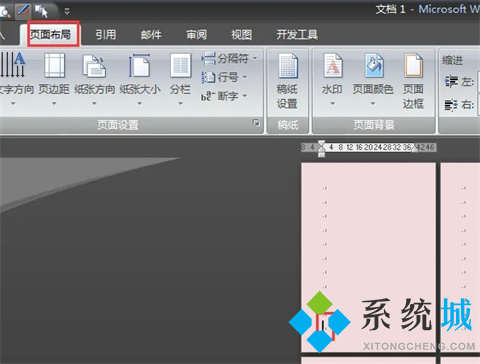The width and height of the screenshot is (480, 364).
Task: Open the 视图 tab
Action: coord(241,34)
